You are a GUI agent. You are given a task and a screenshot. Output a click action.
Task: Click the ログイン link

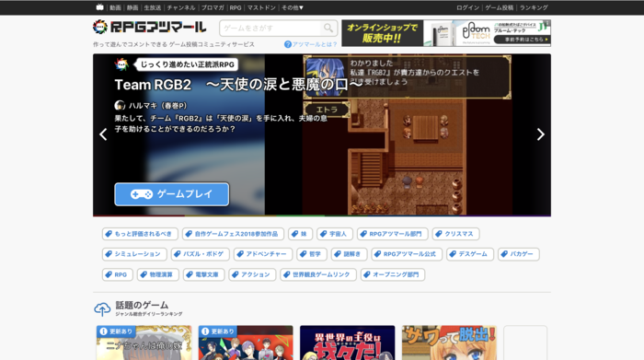click(467, 7)
